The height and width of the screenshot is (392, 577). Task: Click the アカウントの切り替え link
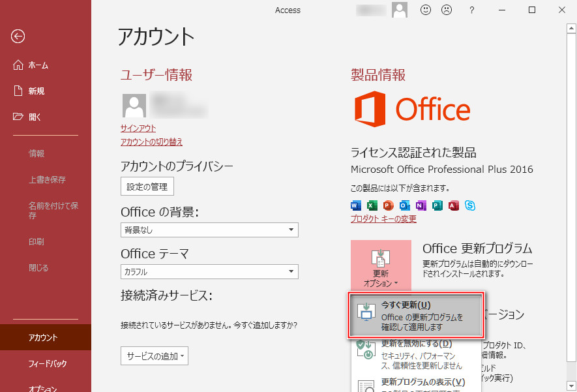point(151,142)
